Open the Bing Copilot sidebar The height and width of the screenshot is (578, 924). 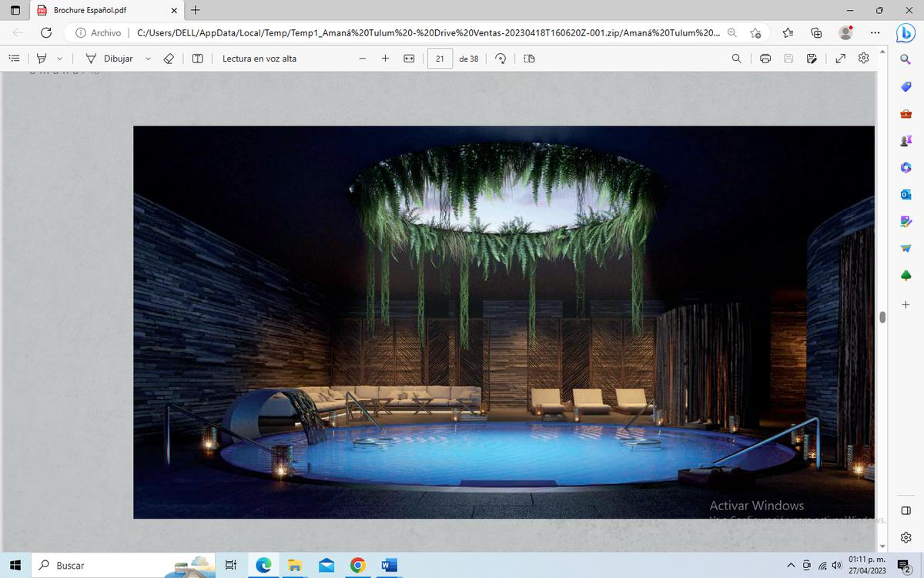click(905, 33)
